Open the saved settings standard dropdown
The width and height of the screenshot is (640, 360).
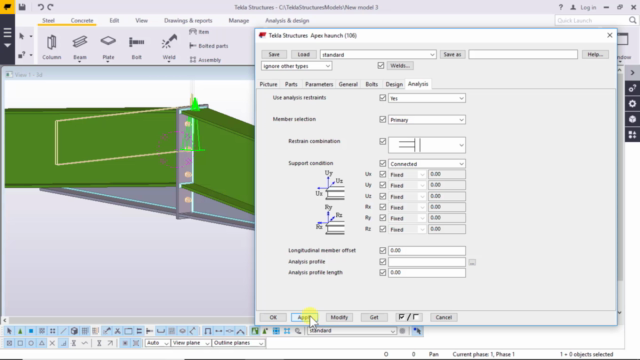click(x=378, y=54)
